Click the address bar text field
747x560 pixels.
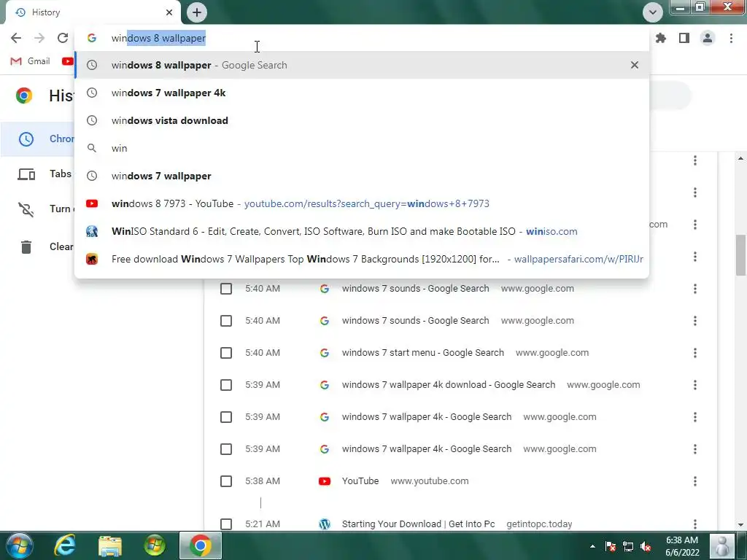(362, 38)
